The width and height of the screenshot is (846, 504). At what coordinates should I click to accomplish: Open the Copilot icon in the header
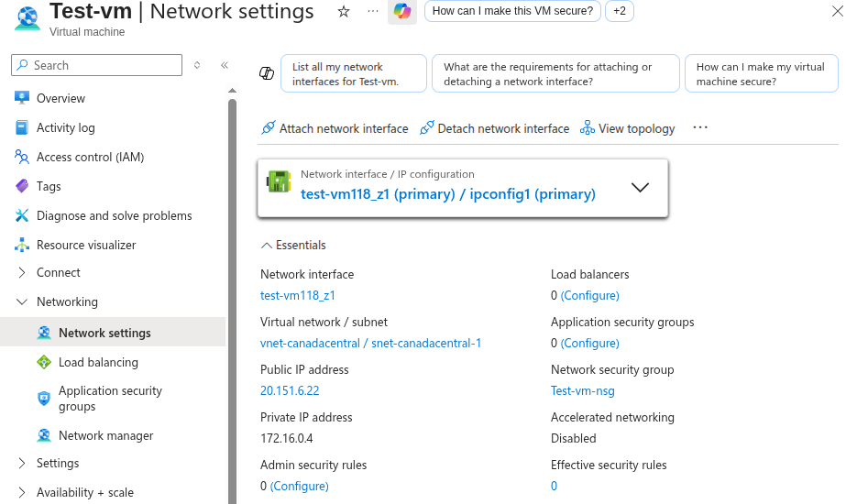point(402,11)
